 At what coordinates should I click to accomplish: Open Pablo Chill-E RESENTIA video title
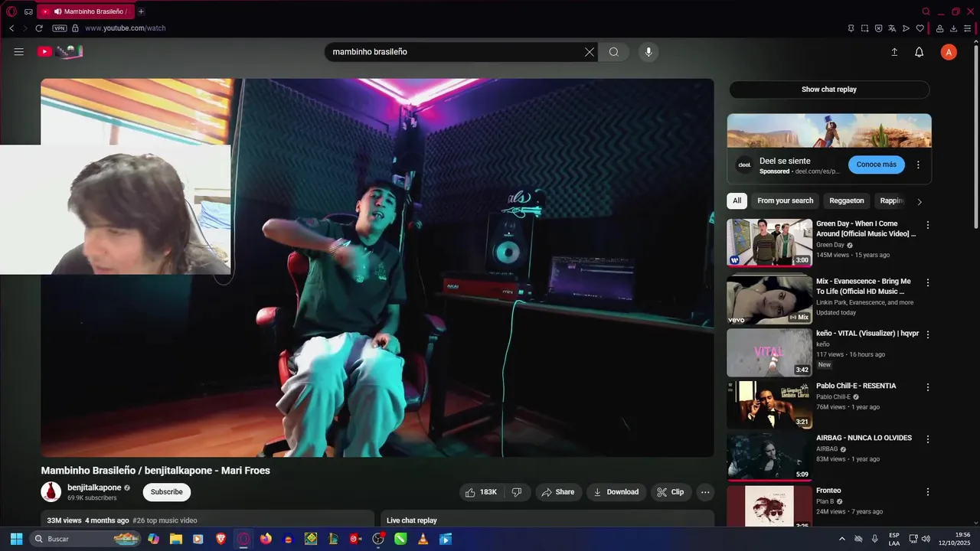855,386
